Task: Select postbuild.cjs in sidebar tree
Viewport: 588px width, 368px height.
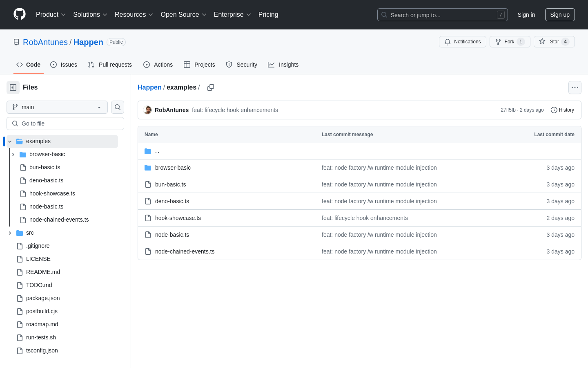Action: coord(42,311)
